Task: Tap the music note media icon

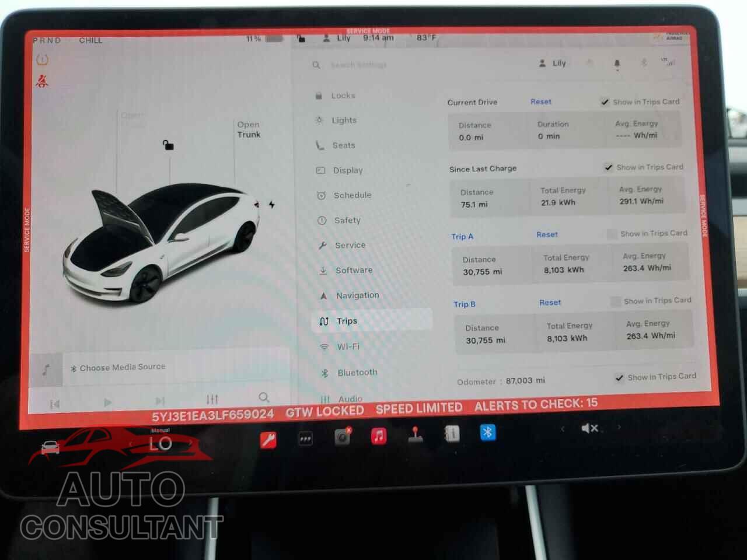Action: (x=46, y=369)
